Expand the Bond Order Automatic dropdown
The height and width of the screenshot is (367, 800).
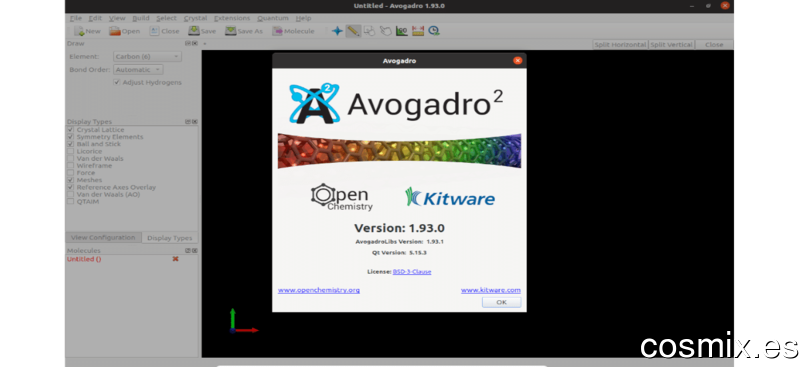138,69
